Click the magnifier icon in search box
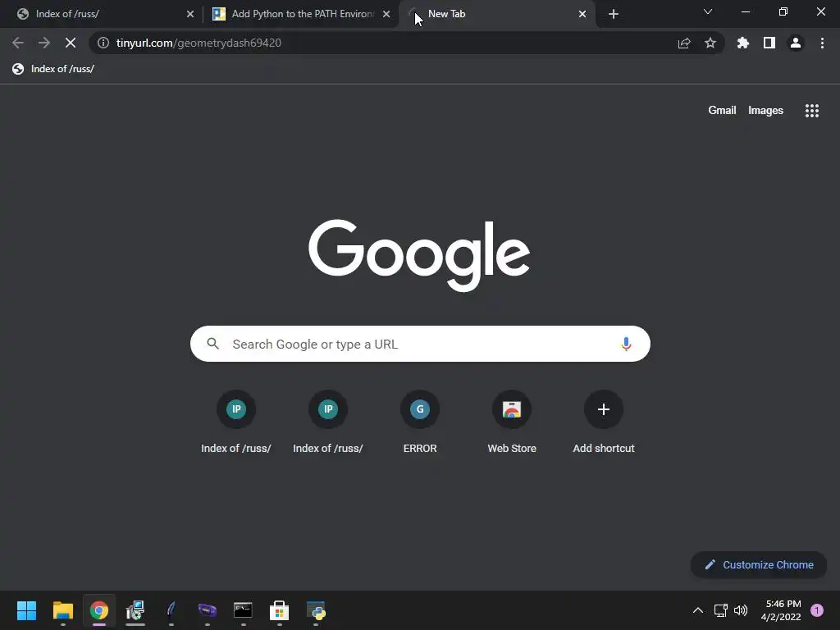This screenshot has width=840, height=630. click(212, 344)
